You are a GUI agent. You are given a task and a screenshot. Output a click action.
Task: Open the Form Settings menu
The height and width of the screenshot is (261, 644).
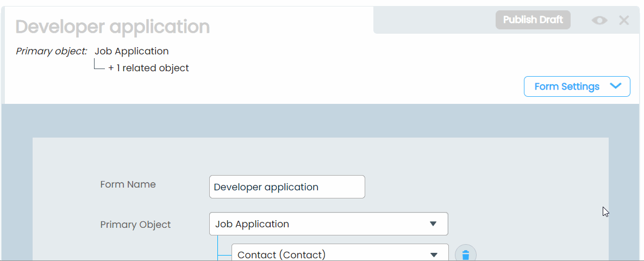click(567, 86)
